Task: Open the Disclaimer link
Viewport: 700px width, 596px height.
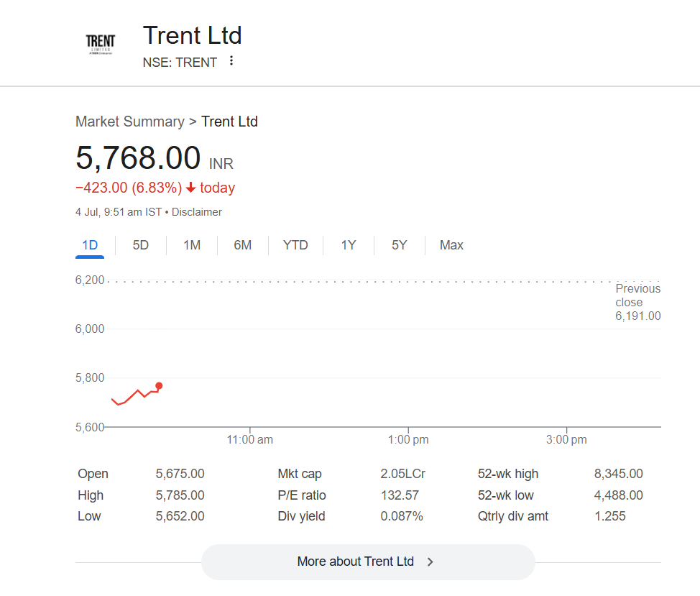Action: (197, 212)
